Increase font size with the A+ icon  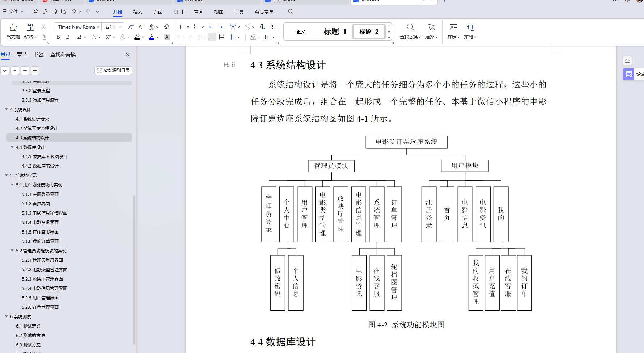click(131, 27)
